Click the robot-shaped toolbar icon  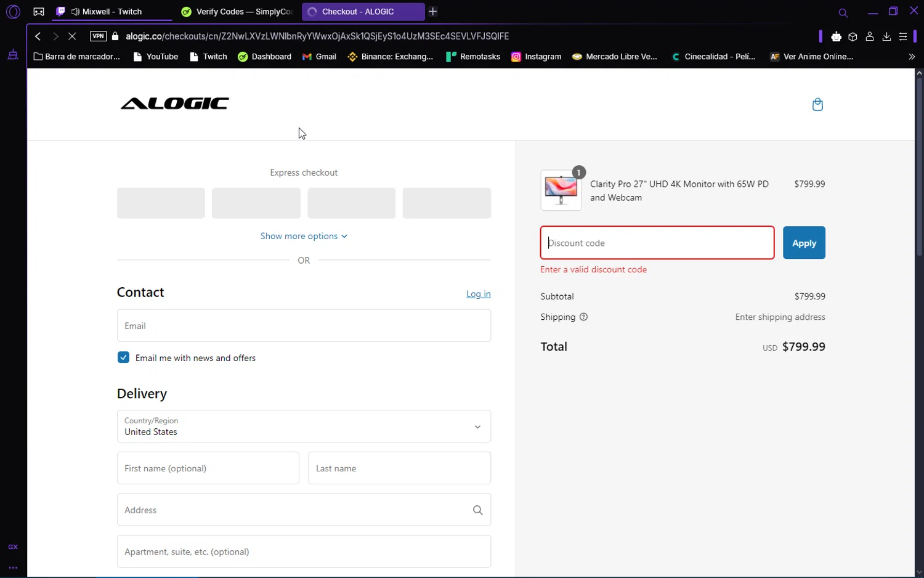click(x=836, y=37)
